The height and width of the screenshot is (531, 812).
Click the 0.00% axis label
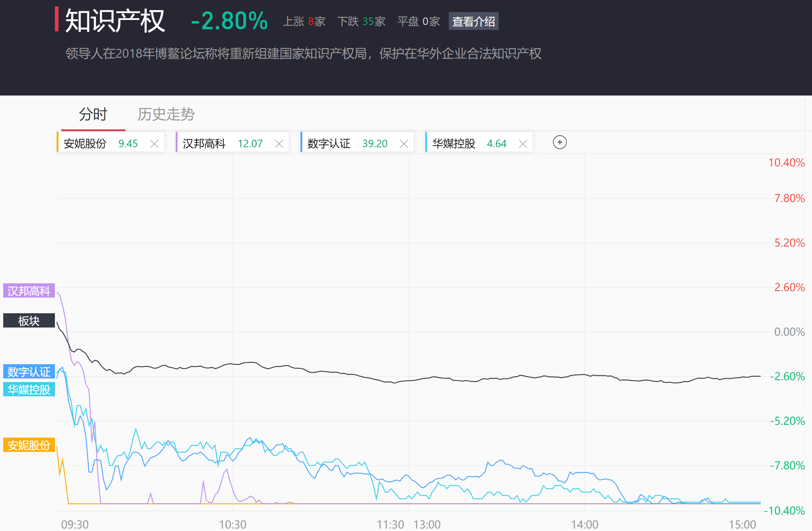(789, 332)
